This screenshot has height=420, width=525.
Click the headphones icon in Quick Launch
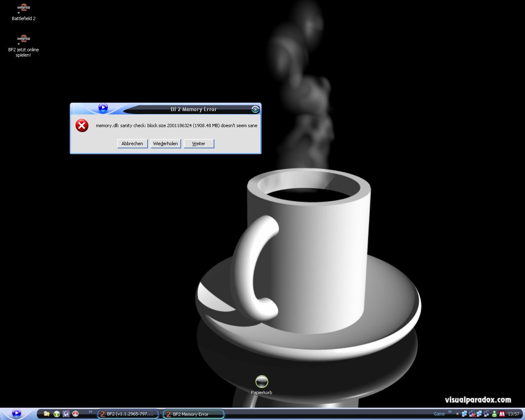(66, 414)
